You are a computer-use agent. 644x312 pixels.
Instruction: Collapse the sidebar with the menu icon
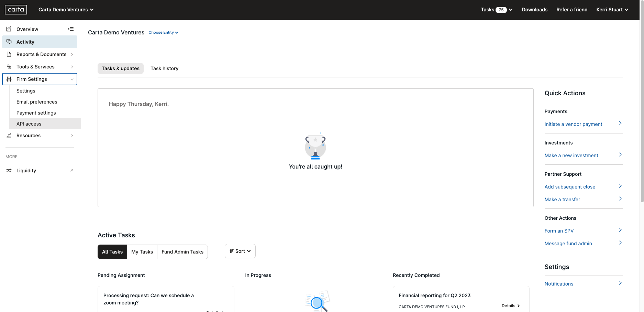click(x=71, y=29)
